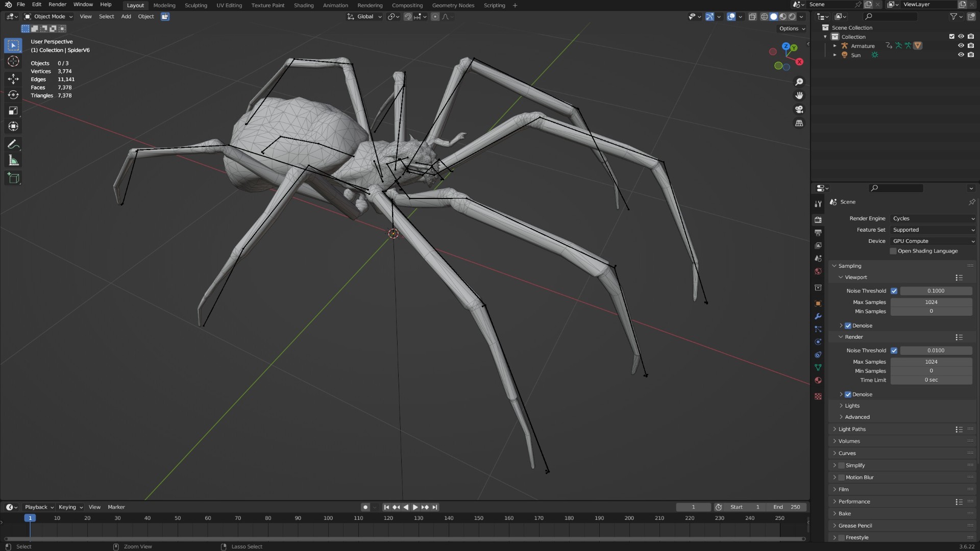Screen dimensions: 980x551
Task: Choose the Measure tool
Action: pos(13,161)
